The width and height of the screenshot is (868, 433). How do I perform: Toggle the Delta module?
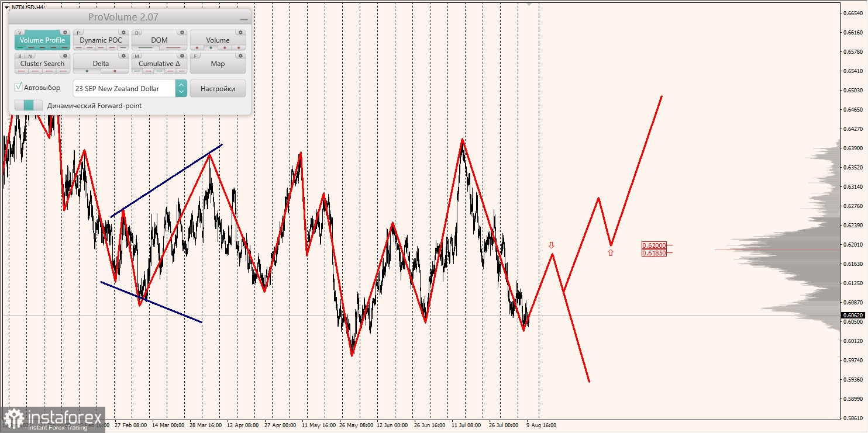point(101,63)
